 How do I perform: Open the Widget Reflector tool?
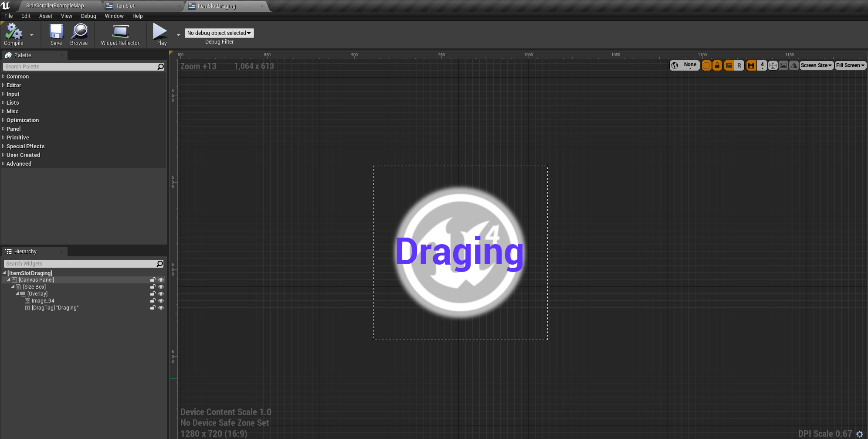coord(120,34)
